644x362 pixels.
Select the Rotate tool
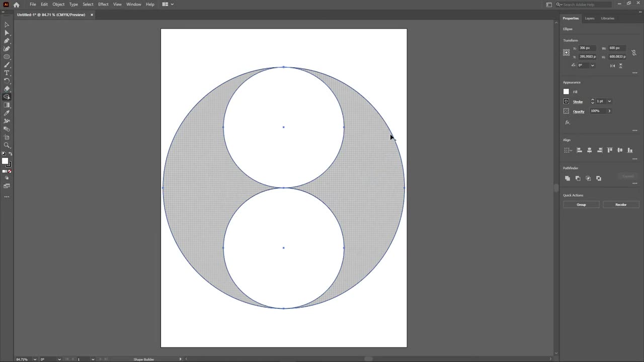point(7,80)
